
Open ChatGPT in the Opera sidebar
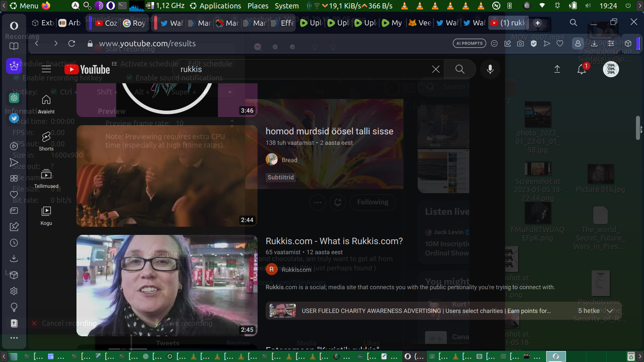(x=14, y=98)
